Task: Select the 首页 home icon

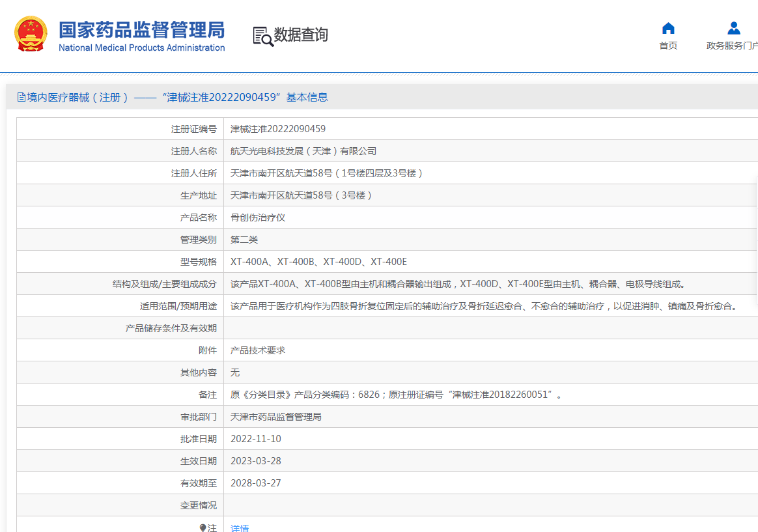Action: pyautogui.click(x=668, y=28)
